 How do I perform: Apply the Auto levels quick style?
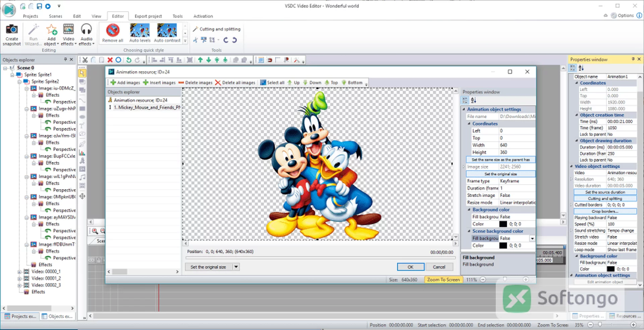pos(140,33)
